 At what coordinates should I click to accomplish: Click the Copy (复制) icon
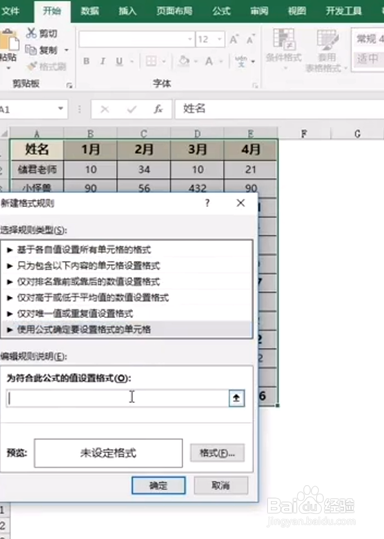pos(31,50)
